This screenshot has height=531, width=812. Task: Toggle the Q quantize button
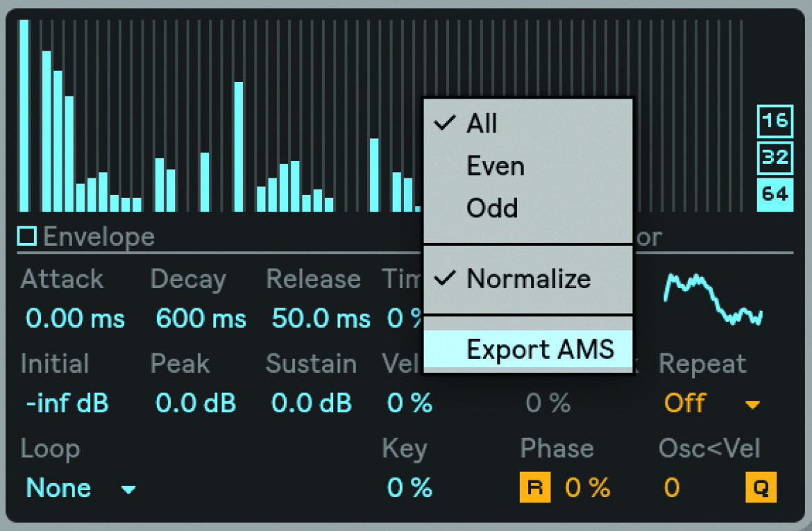point(761,487)
